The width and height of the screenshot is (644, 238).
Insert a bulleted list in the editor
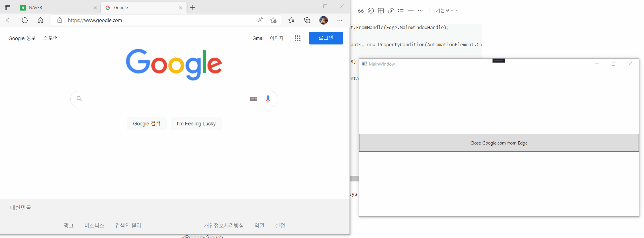[401, 11]
